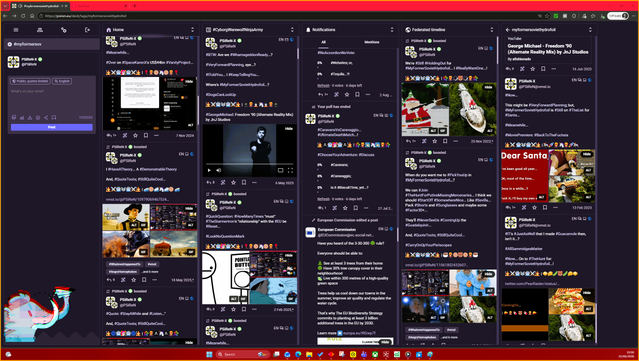Viewport: 639px width, 361px height.
Task: Switch to the Mentions notifications tab
Action: coord(371,42)
